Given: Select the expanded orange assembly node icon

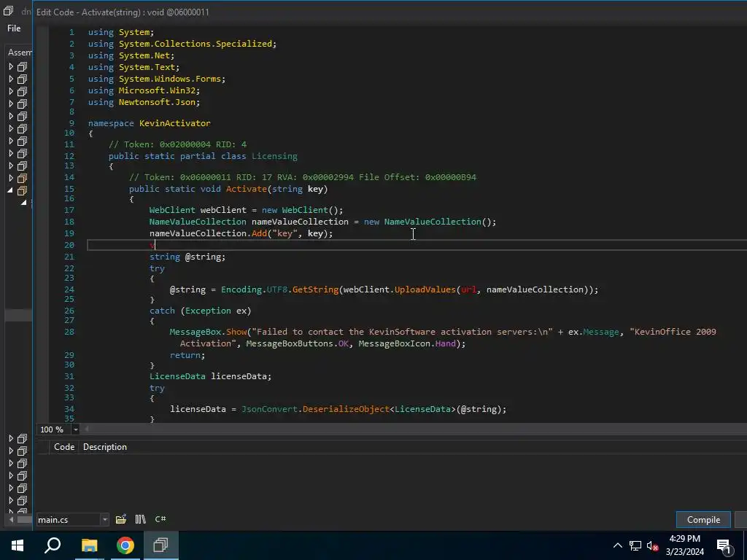Looking at the screenshot, I should click(x=23, y=190).
